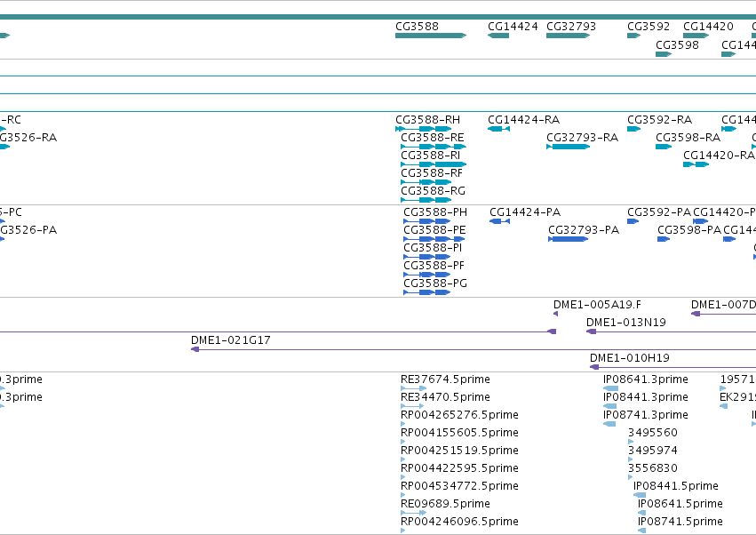Screen dimensions: 756x535
Task: Select transcript CG32793-RA
Action: coord(568,147)
